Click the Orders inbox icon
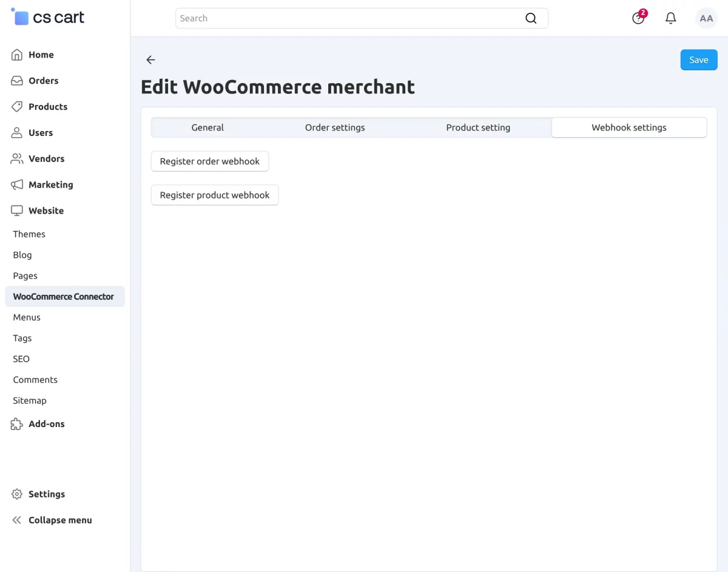This screenshot has width=728, height=572. coord(17,81)
